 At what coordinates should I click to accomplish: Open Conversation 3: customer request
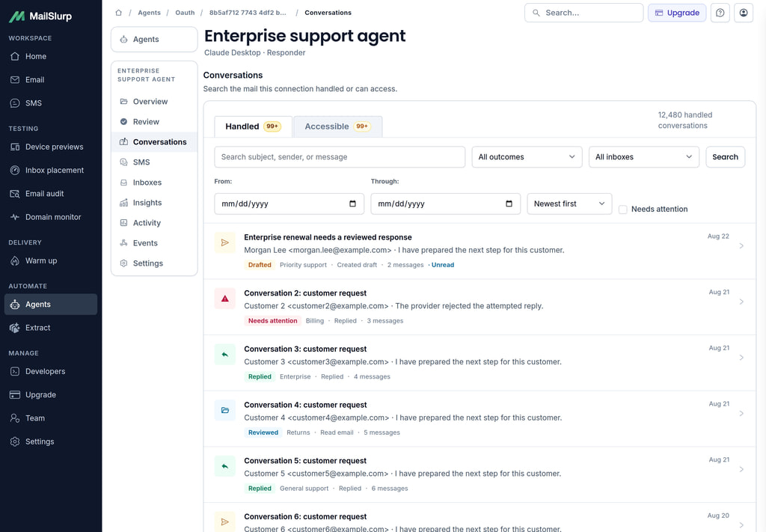click(305, 349)
